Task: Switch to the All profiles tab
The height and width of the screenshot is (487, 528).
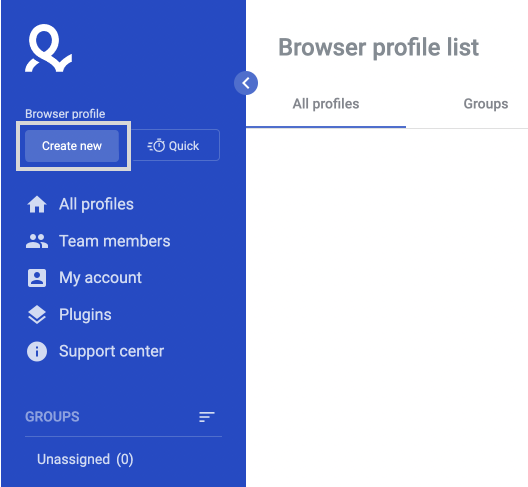Action: coord(326,104)
